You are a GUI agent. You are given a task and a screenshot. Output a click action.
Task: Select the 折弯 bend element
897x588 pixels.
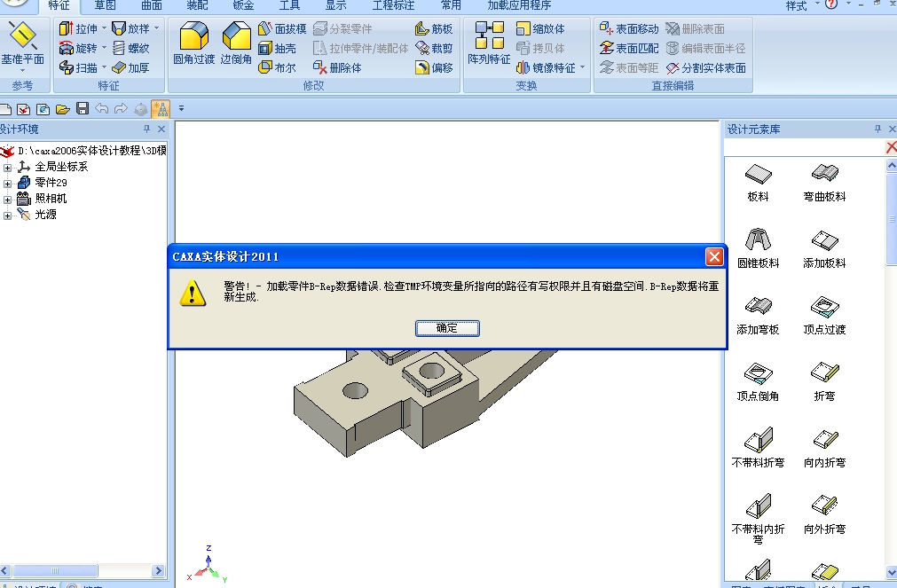click(x=824, y=381)
